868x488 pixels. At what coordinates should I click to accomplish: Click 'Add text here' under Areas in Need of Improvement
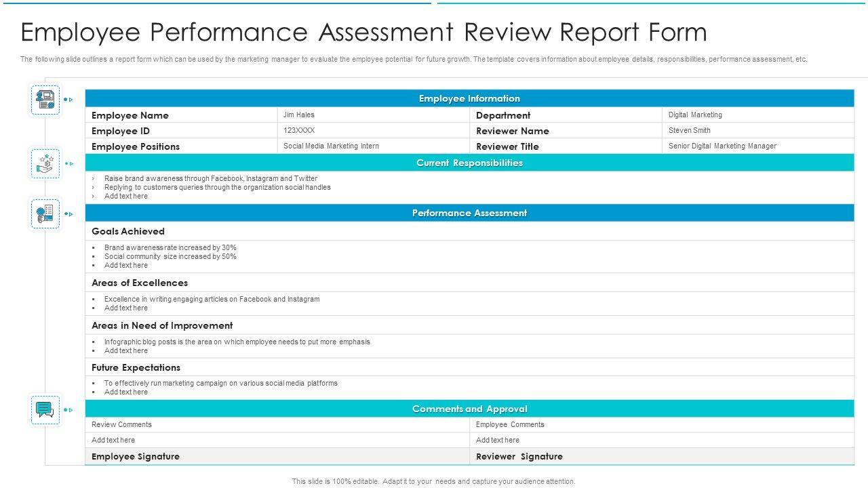[x=126, y=350]
